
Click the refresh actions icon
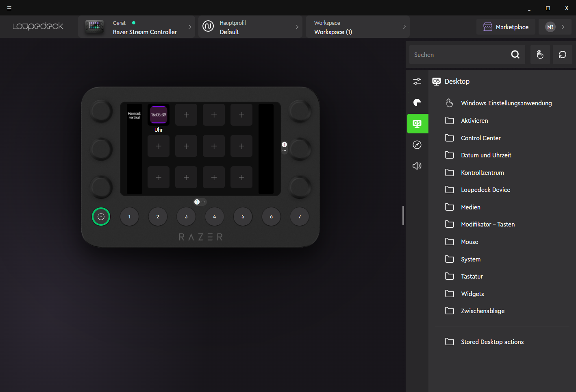tap(563, 54)
